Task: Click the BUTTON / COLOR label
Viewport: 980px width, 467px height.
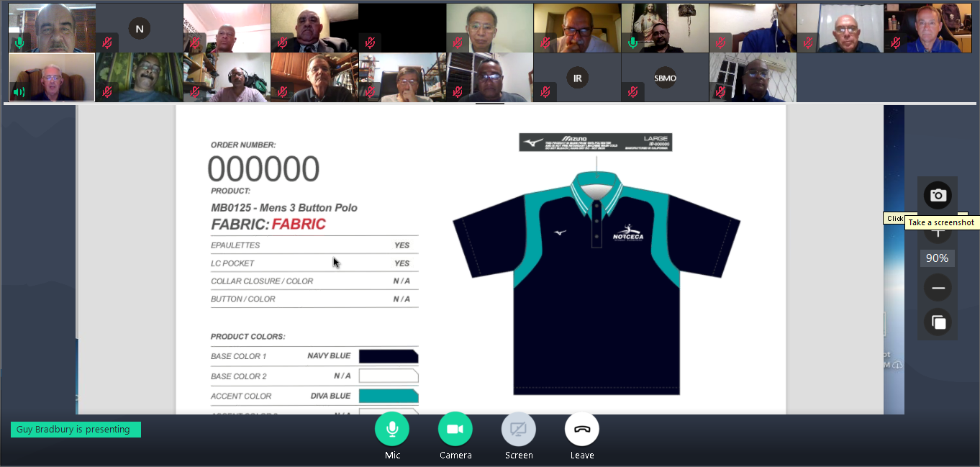Action: tap(243, 299)
